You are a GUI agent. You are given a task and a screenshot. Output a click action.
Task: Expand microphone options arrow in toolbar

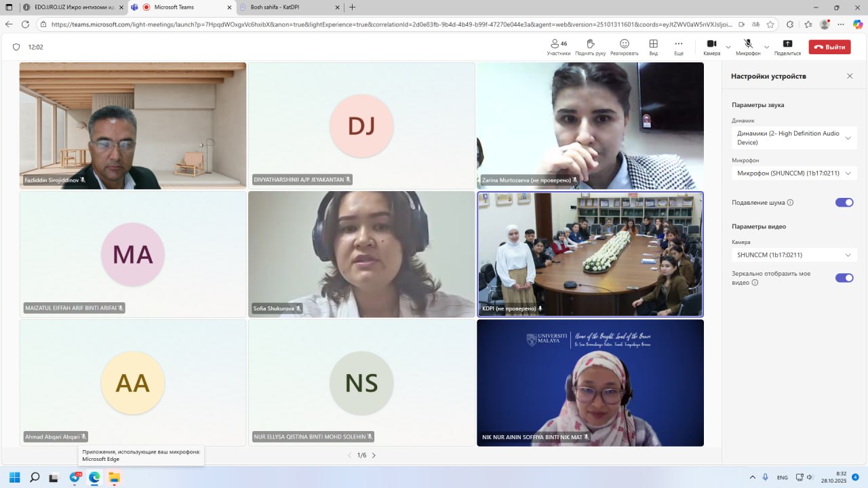(767, 47)
